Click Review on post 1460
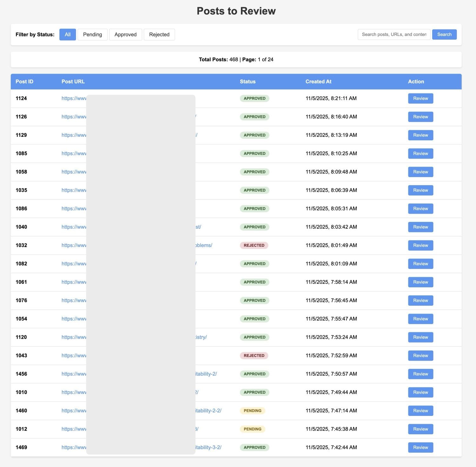The image size is (476, 467). pos(420,411)
